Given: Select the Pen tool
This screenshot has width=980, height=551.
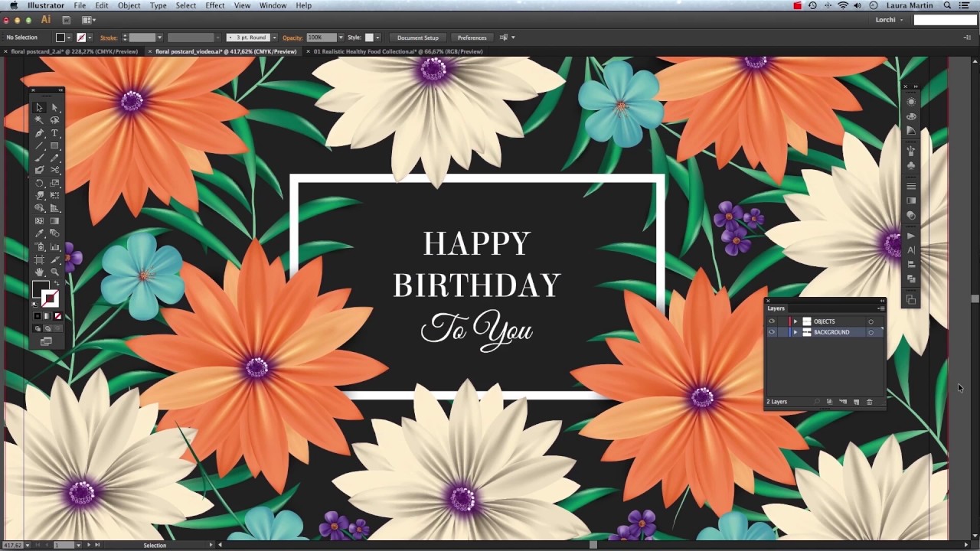Looking at the screenshot, I should pyautogui.click(x=38, y=132).
